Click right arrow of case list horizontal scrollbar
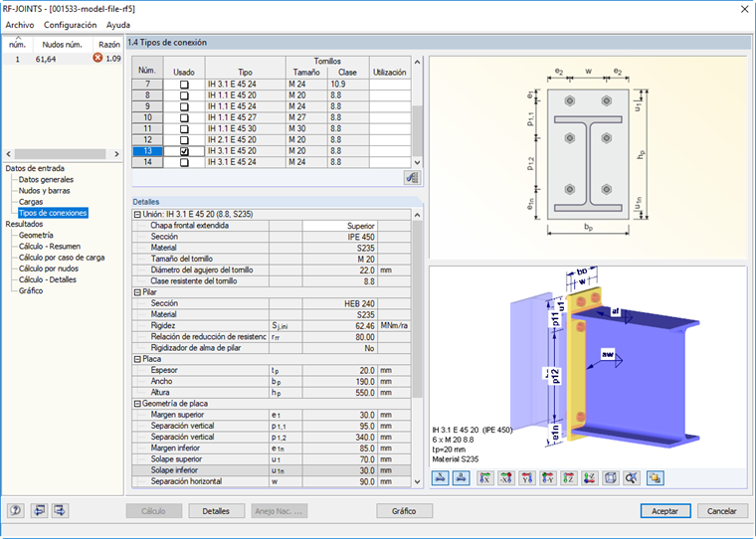This screenshot has width=756, height=539. [116, 154]
